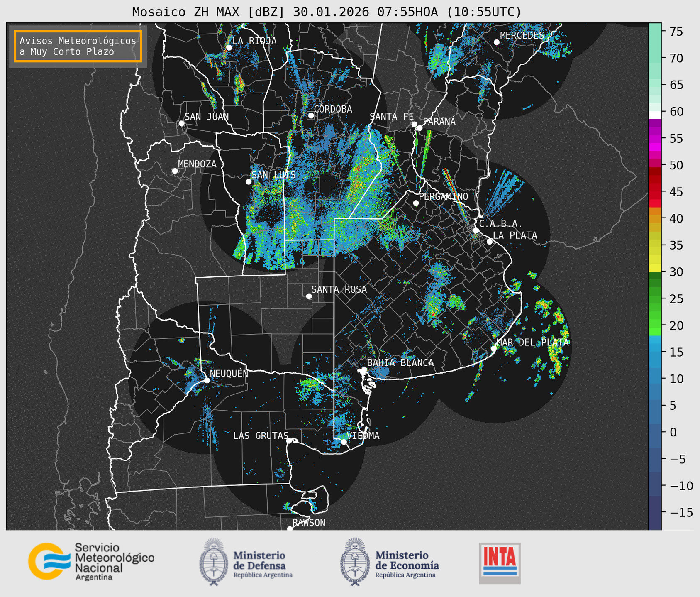
Task: Select the PARANÁ city label
Action: click(x=439, y=122)
